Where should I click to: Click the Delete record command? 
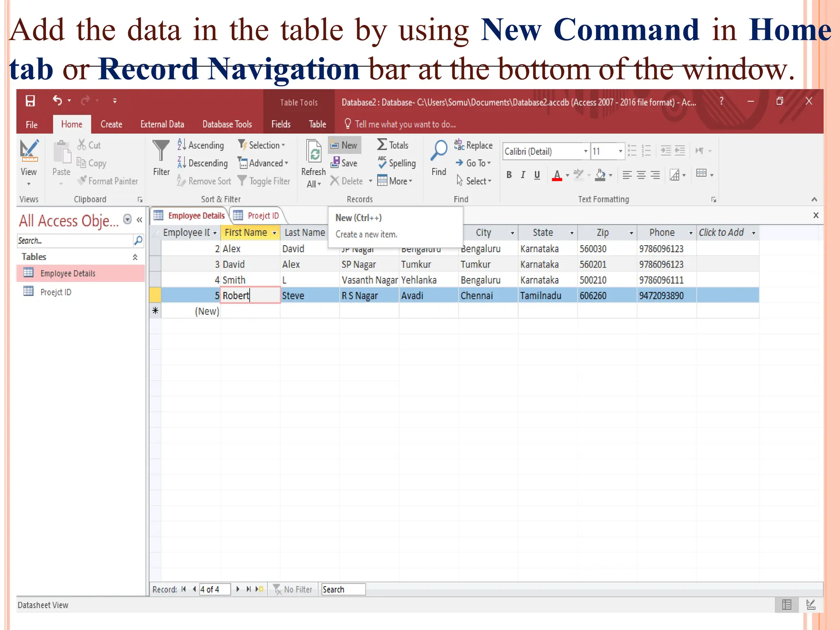[347, 181]
